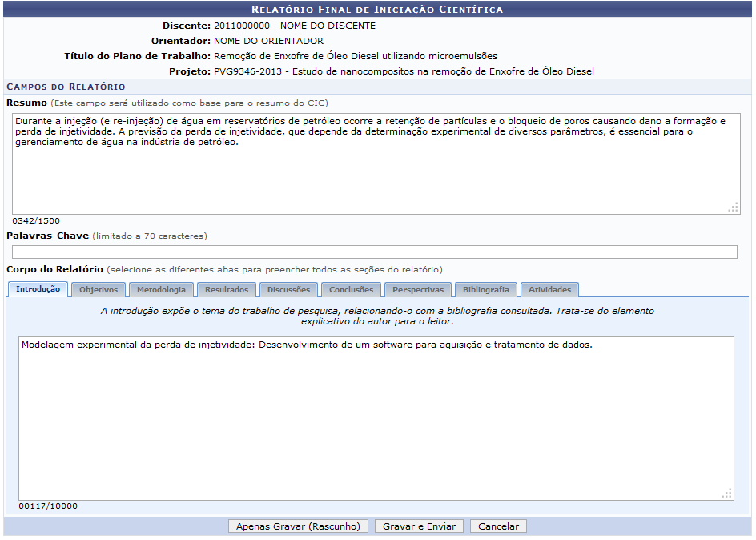The height and width of the screenshot is (540, 756).
Task: Click the Palavras-Chave field label
Action: pyautogui.click(x=47, y=236)
